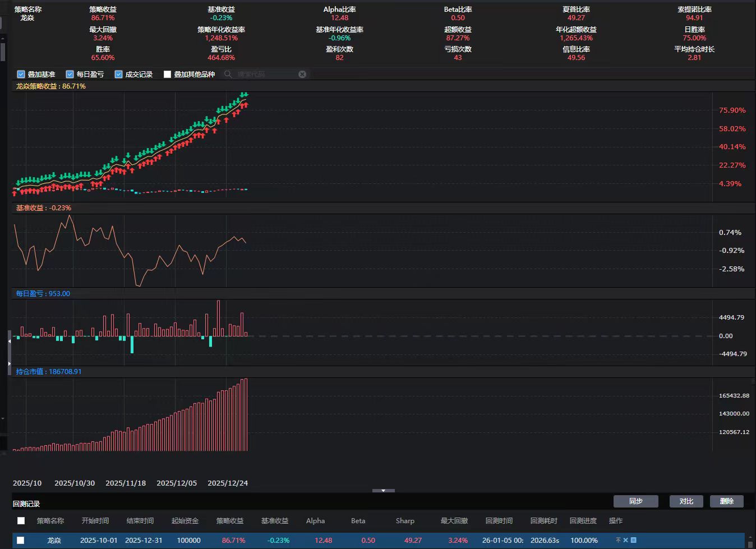
Task: Click the small down arrow on left sidebar
Action: 3,418
